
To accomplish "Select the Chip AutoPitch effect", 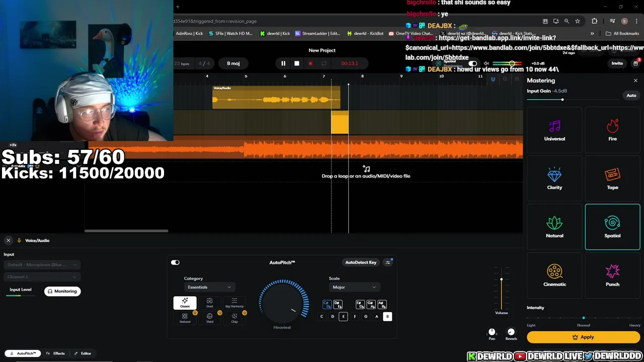I will (234, 318).
